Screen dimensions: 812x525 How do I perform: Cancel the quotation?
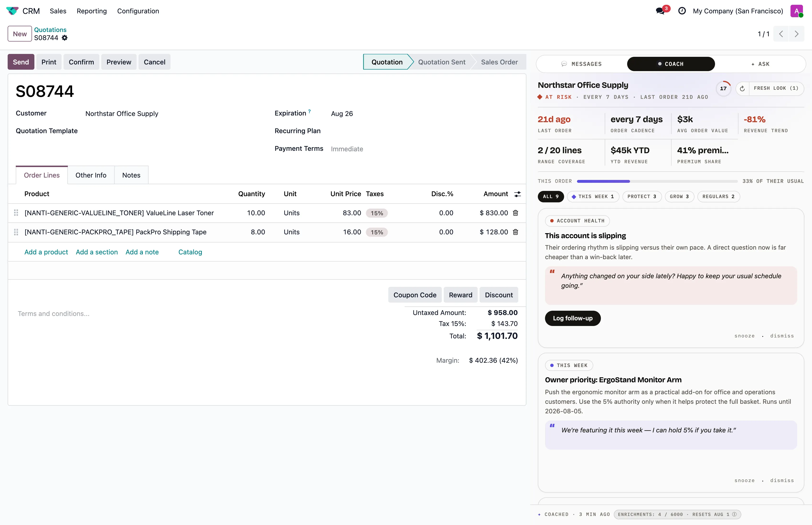[155, 62]
